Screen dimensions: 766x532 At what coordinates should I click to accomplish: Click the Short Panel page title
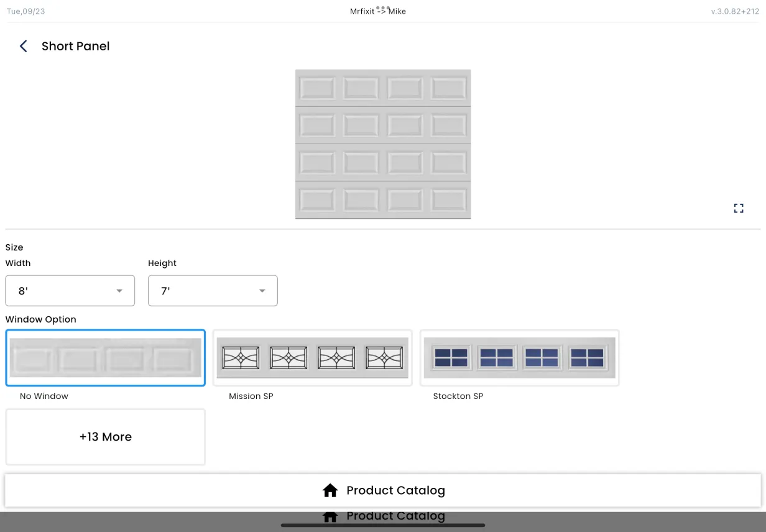click(x=75, y=46)
